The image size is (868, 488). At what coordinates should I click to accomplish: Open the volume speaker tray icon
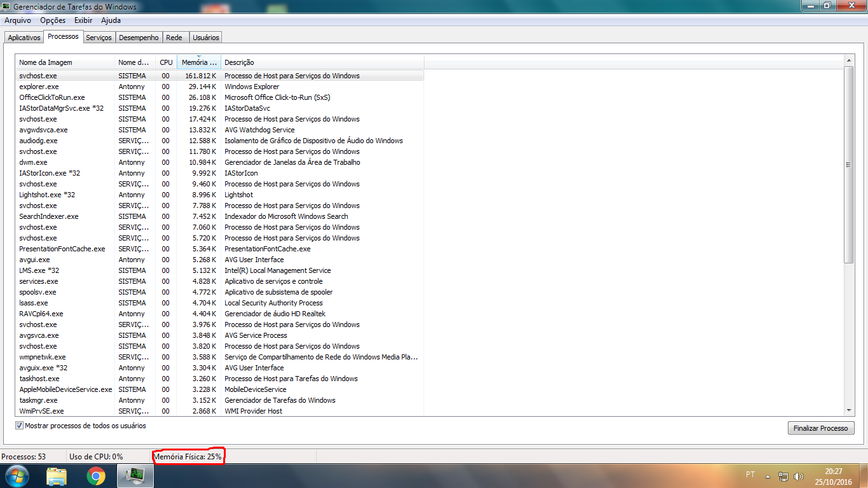[x=798, y=476]
